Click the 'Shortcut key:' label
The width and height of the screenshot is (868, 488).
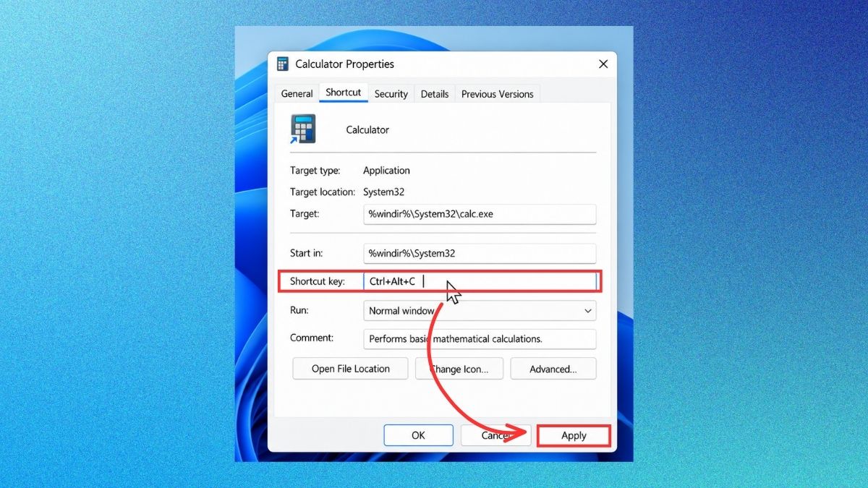[x=318, y=281]
